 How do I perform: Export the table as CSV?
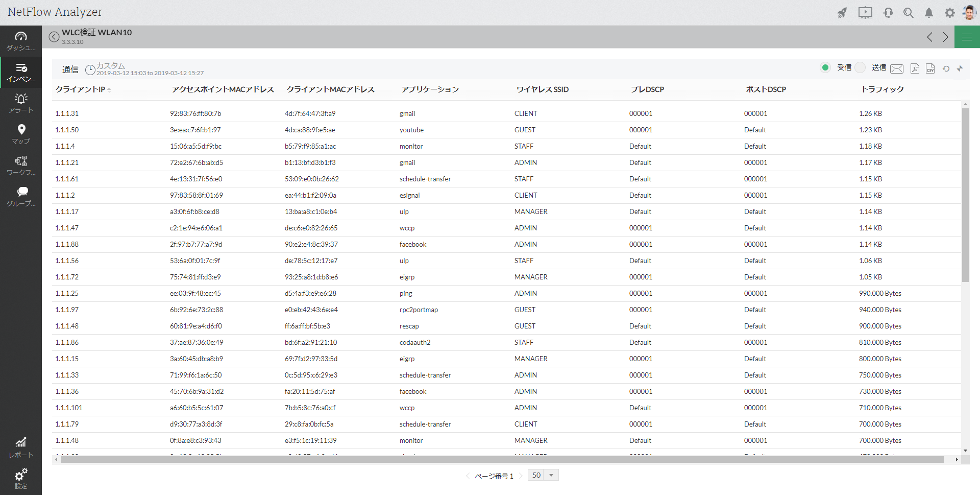click(x=930, y=68)
